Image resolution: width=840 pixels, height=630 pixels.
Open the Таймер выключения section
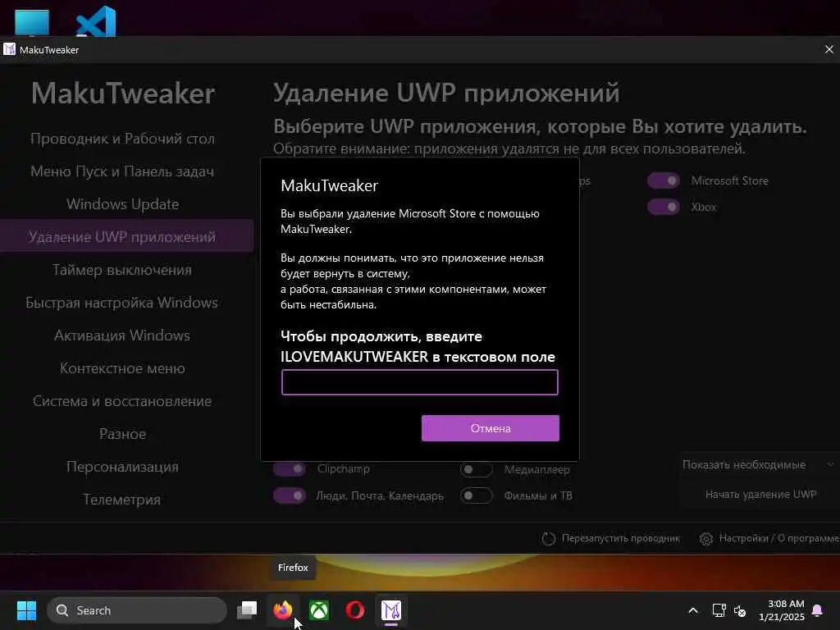tap(122, 269)
